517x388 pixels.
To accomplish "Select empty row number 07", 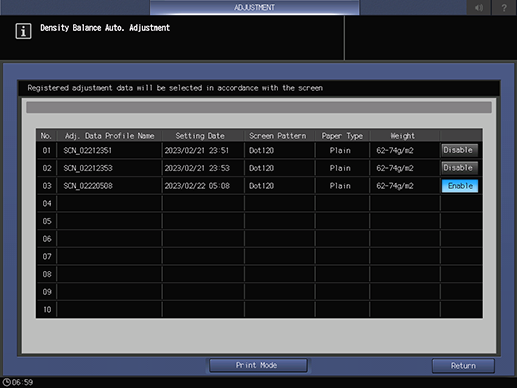I will tap(47, 257).
